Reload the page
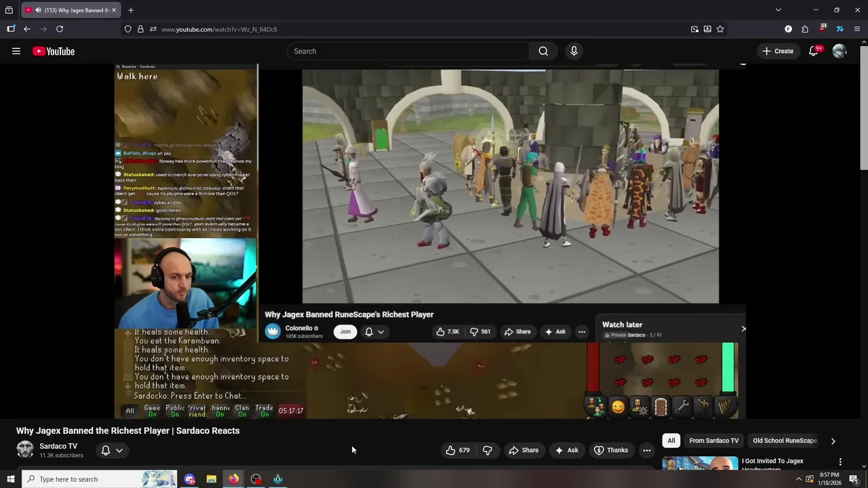This screenshot has width=868, height=488. [60, 29]
